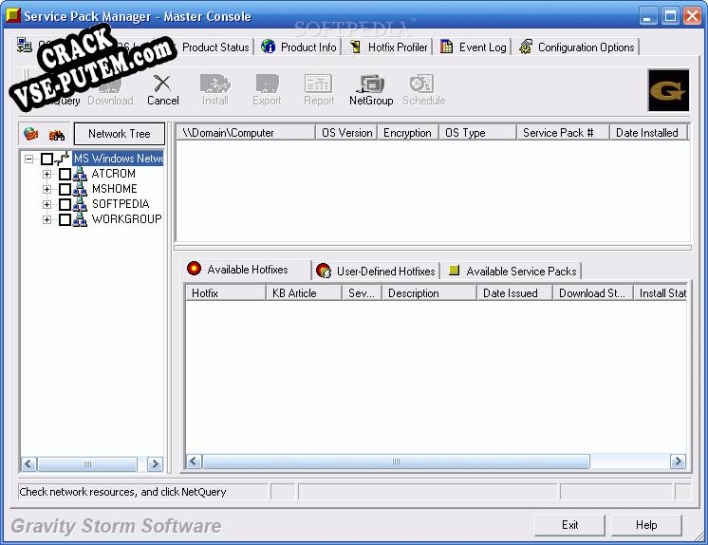Sort by the Description column header

(x=429, y=293)
